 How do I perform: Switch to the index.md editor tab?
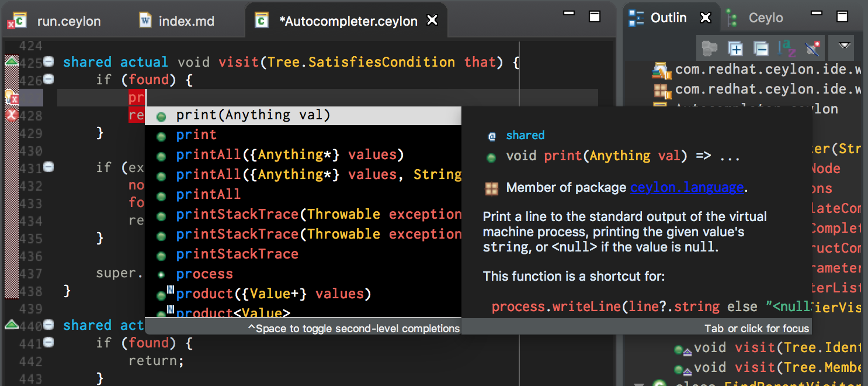click(177, 22)
